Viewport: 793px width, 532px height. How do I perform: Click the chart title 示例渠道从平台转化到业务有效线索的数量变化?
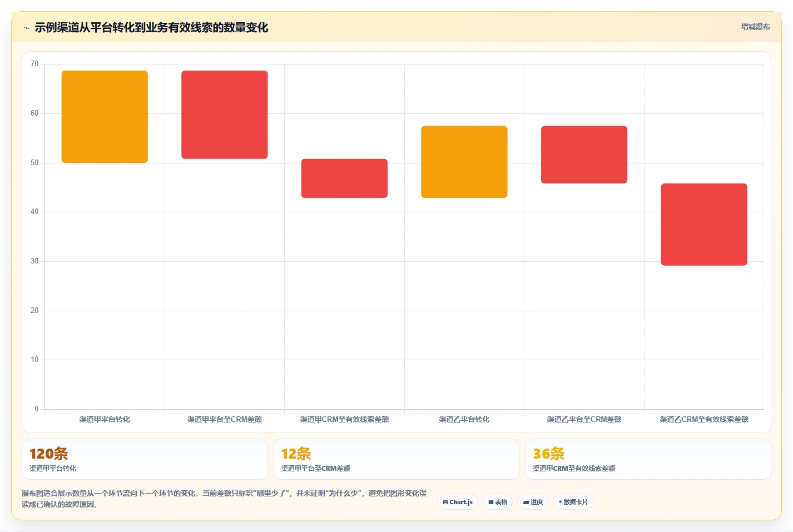(x=151, y=27)
